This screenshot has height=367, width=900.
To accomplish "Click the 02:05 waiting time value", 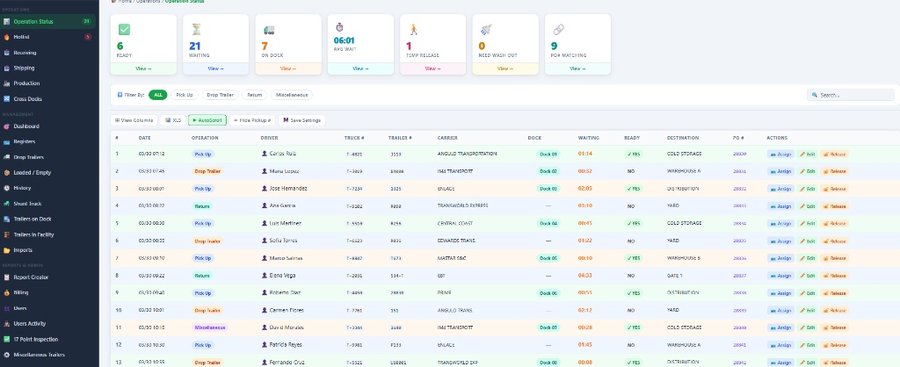I will [585, 188].
